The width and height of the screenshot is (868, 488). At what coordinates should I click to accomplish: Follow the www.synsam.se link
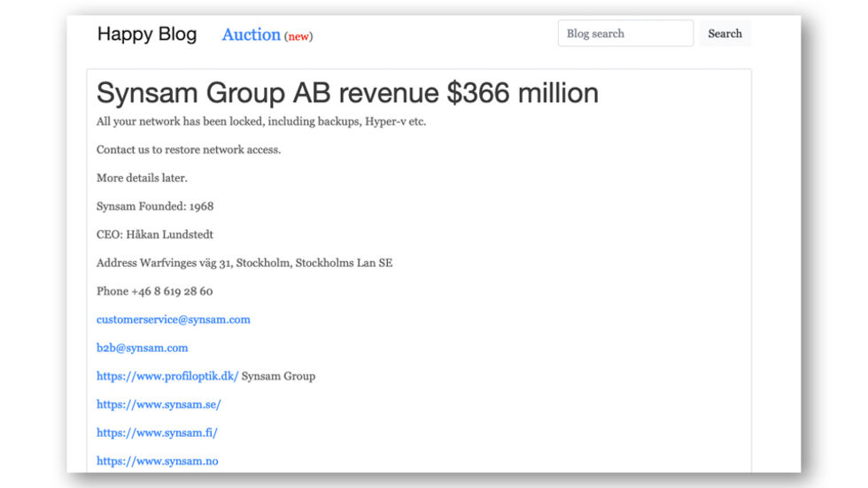(x=159, y=404)
